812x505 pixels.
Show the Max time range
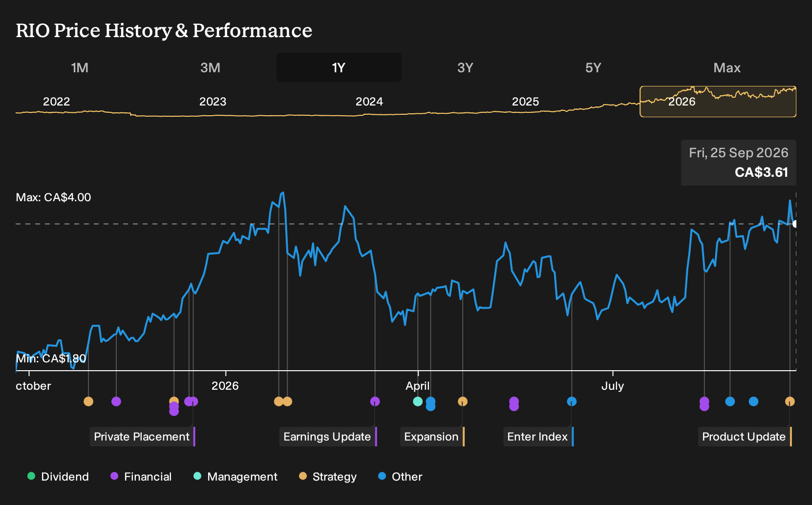pos(727,67)
